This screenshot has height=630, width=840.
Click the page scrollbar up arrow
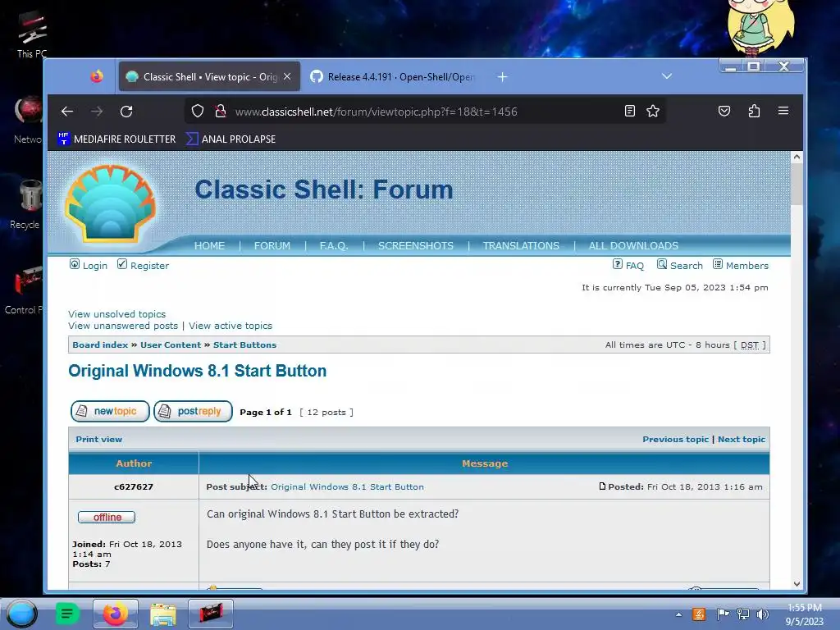[x=797, y=157]
